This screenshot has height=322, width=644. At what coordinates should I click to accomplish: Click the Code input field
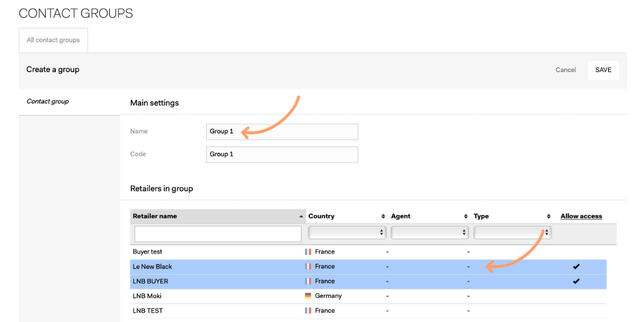coord(282,154)
